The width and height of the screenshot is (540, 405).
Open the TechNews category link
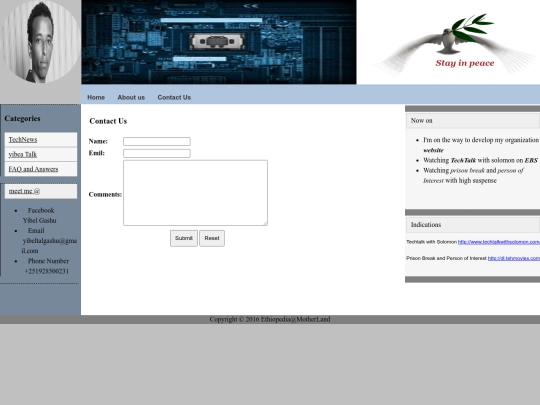(23, 139)
